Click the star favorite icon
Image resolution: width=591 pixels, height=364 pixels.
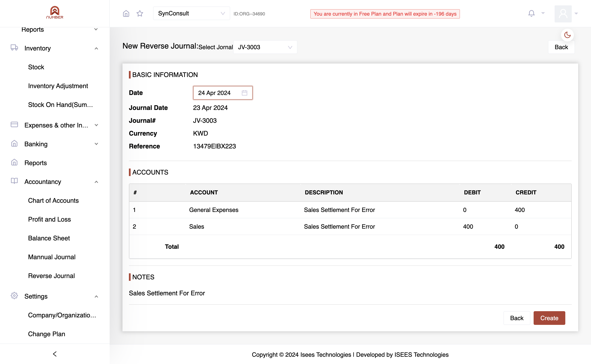[140, 13]
